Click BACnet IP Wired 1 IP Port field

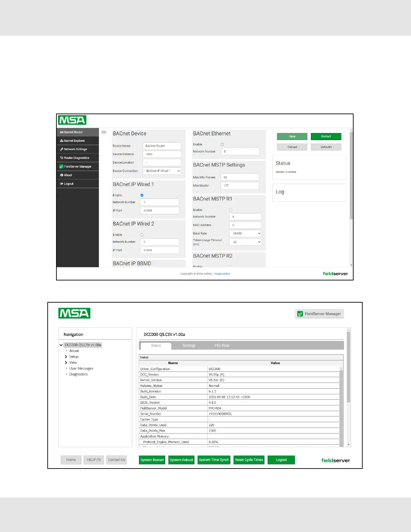point(159,211)
